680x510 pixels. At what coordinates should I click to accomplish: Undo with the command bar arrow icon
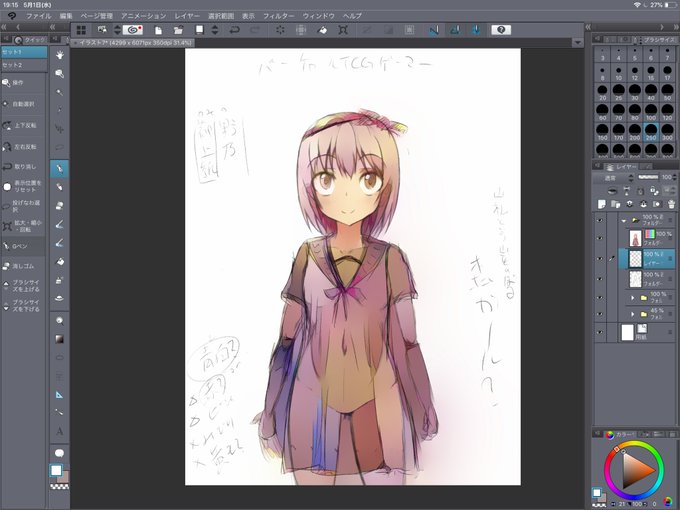tap(235, 30)
